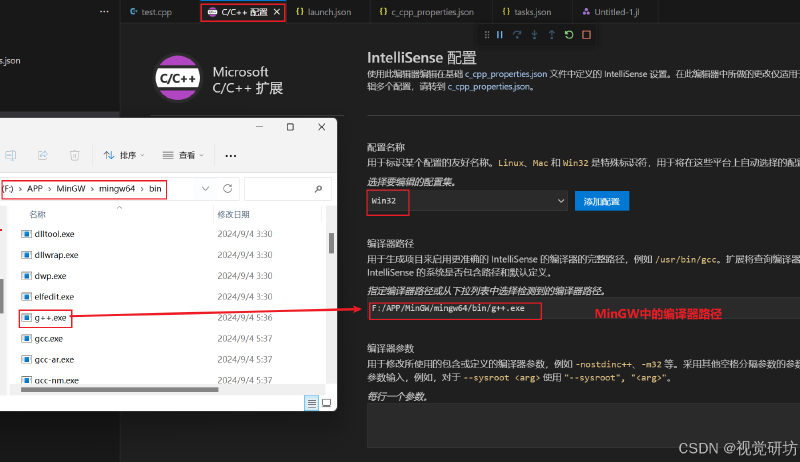The width and height of the screenshot is (800, 462).
Task: Click the Step Over debug icon
Action: [517, 35]
